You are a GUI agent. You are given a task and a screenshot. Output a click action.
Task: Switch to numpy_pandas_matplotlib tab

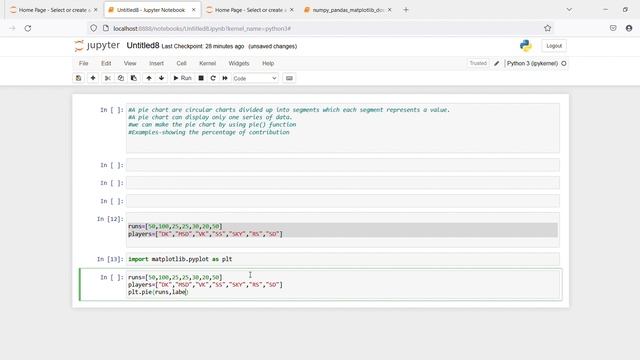click(x=347, y=10)
